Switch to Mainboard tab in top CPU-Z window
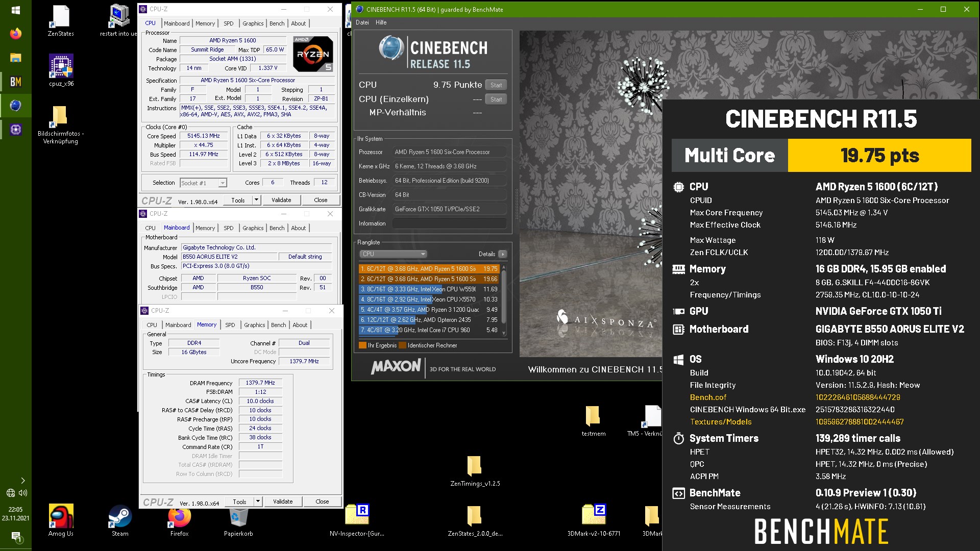980x551 pixels. coord(177,23)
